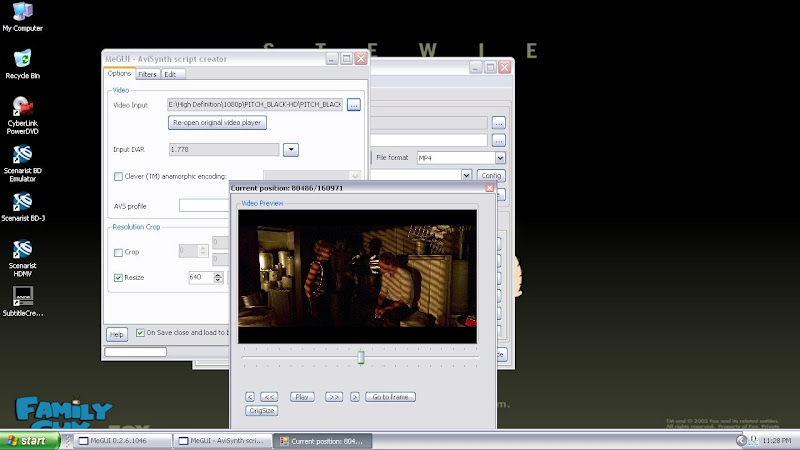This screenshot has width=800, height=450.
Task: Click the Video Input path field
Action: coord(255,105)
